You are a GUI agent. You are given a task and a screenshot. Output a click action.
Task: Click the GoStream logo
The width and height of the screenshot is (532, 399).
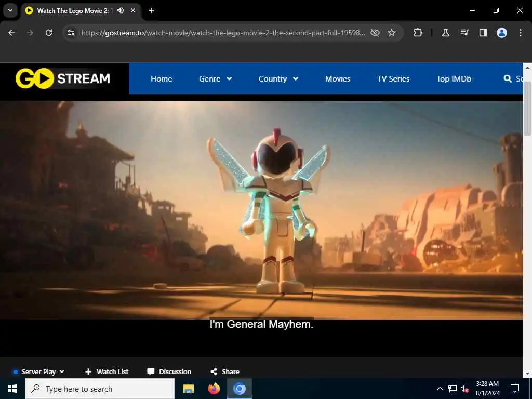coord(63,78)
